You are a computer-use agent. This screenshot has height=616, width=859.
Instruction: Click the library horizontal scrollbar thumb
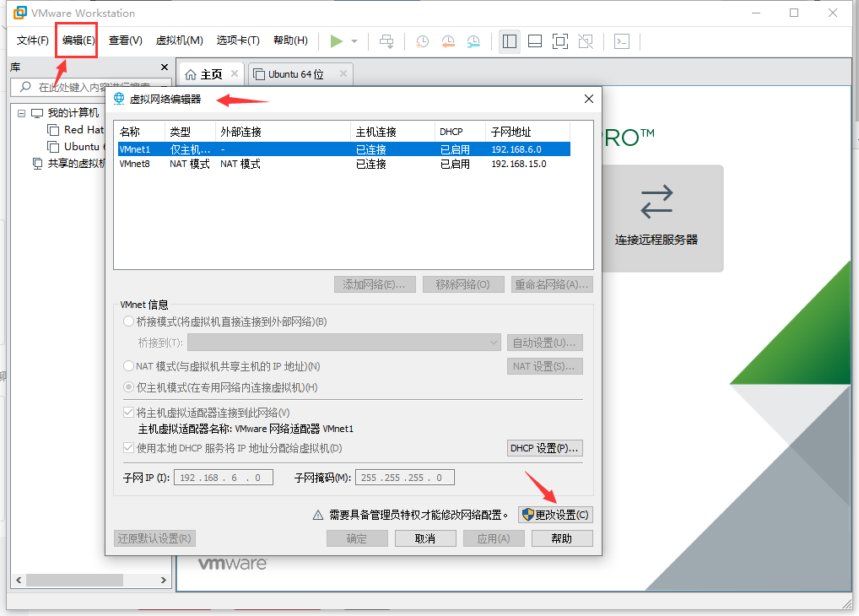pos(74,580)
